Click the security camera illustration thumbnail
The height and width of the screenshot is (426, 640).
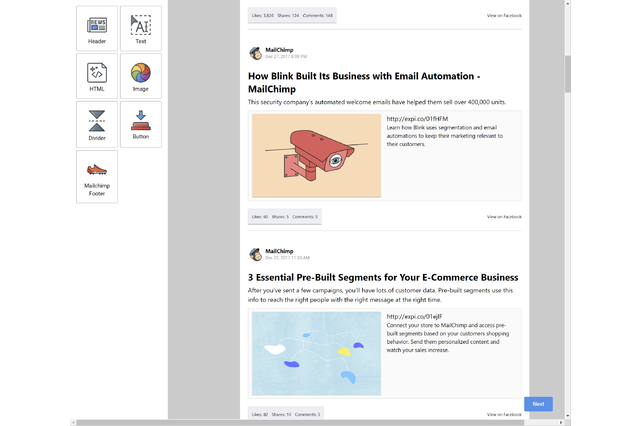coord(316,156)
